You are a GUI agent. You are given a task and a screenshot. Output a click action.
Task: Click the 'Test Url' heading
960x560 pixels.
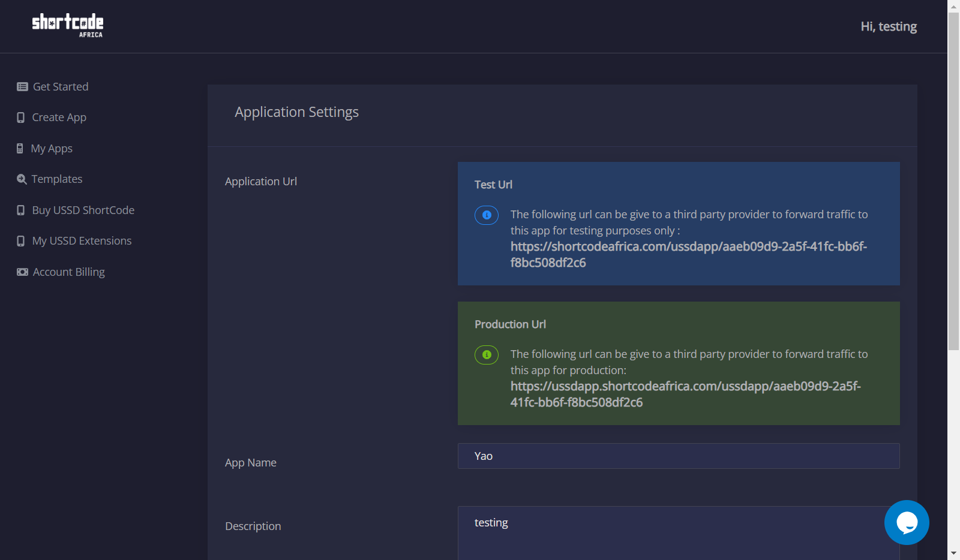point(493,185)
